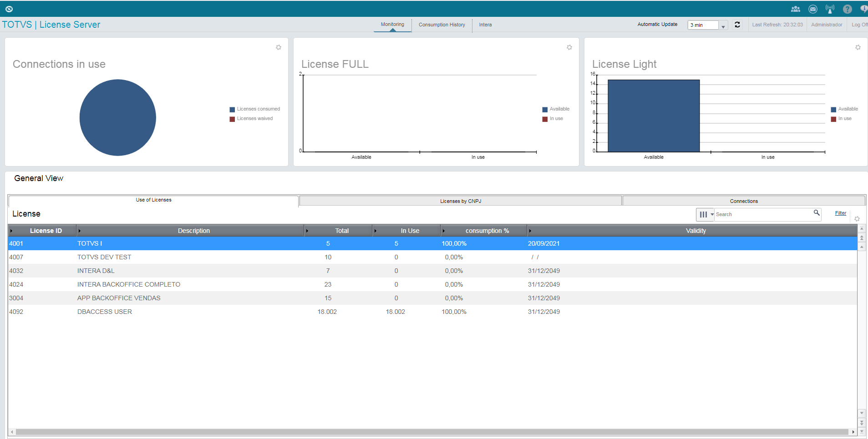
Task: Click the Licenses waived legend swatch
Action: coord(232,119)
